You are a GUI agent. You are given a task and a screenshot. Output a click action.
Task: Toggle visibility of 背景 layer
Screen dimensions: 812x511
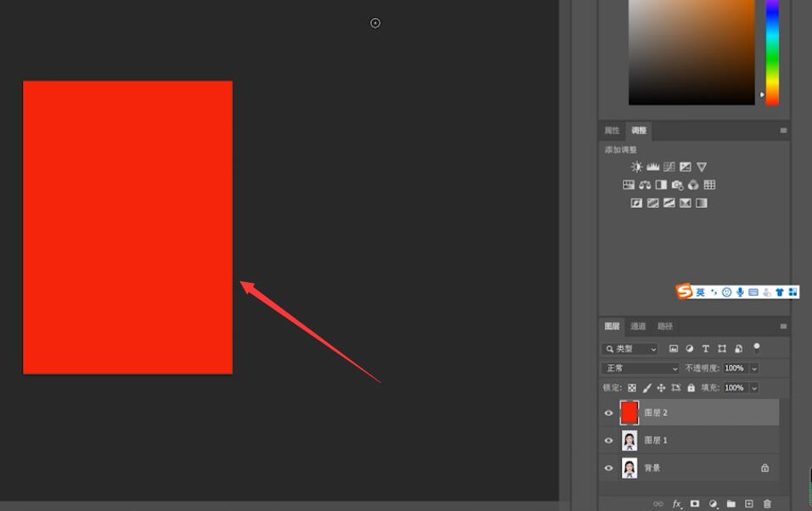[x=609, y=468]
